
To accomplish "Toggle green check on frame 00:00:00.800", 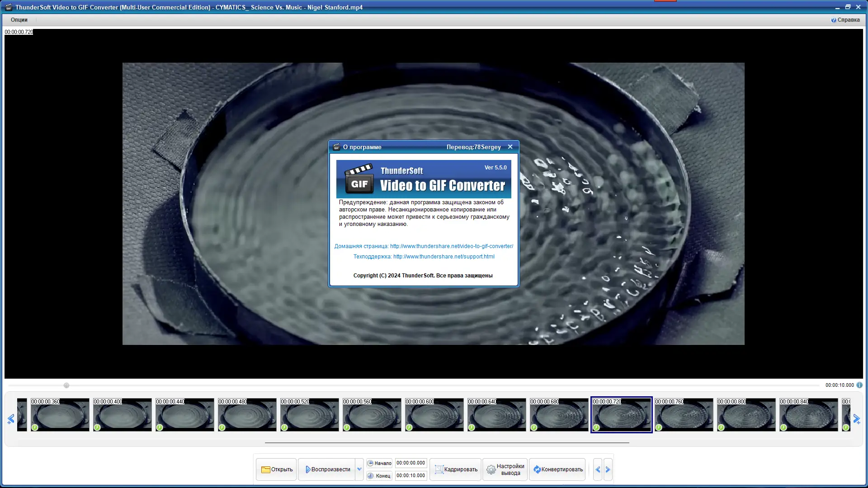I will click(x=721, y=427).
